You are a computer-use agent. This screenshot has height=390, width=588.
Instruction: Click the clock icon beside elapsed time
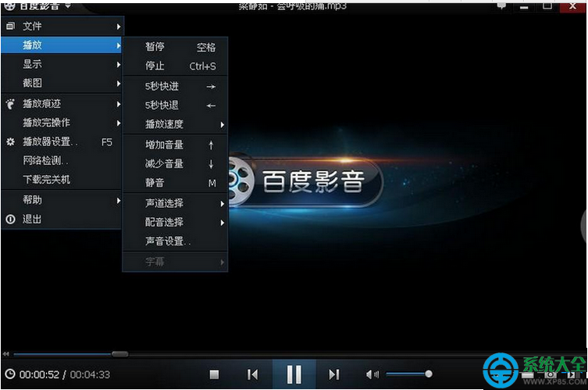10,374
